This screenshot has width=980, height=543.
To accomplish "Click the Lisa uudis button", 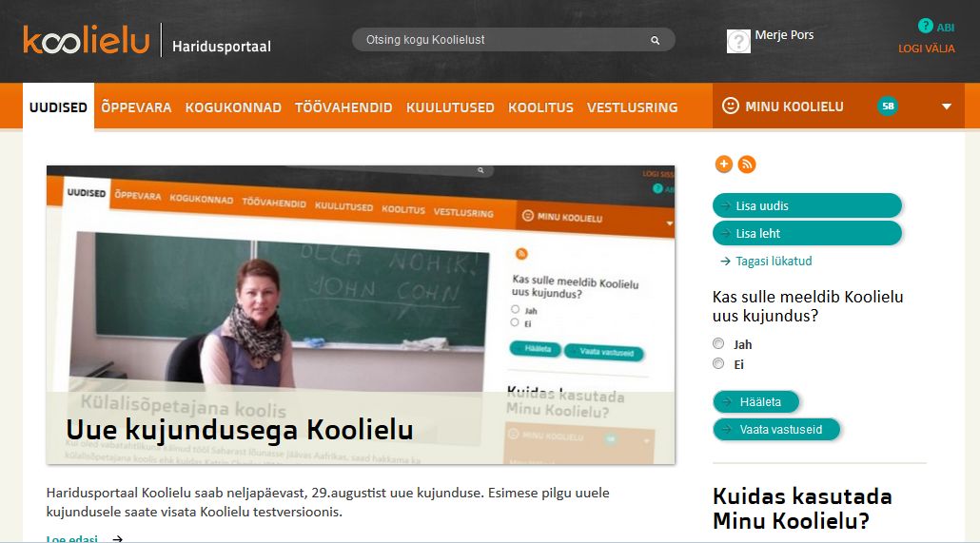I will [807, 205].
